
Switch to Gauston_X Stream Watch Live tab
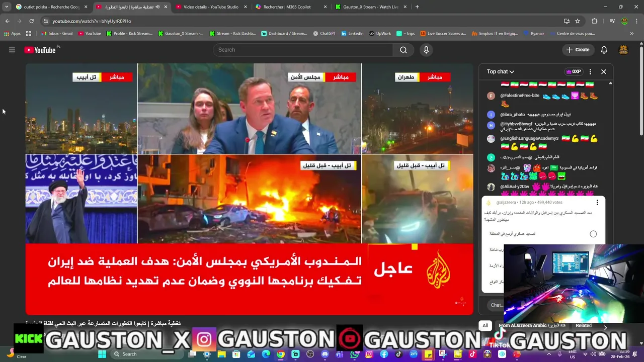coord(371,7)
